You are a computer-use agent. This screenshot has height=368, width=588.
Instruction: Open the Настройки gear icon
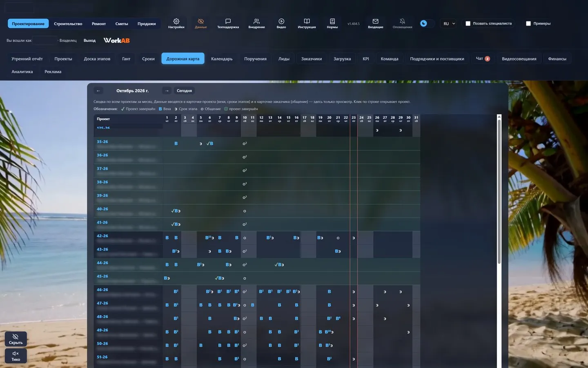pyautogui.click(x=176, y=23)
